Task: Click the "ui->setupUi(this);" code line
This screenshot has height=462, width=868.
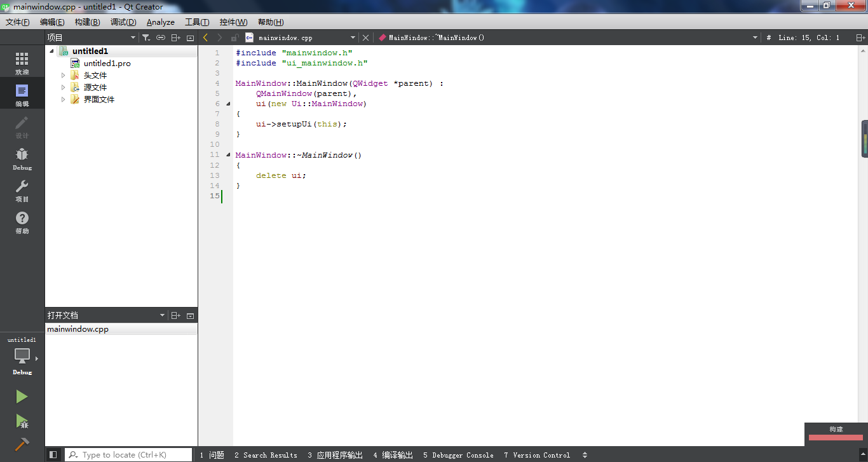Action: [302, 124]
